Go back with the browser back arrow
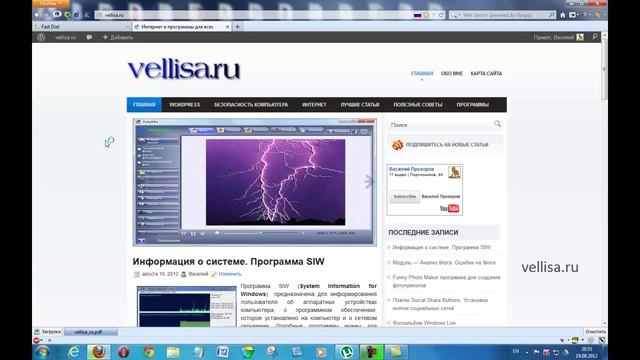640x360 pixels. tap(37, 15)
